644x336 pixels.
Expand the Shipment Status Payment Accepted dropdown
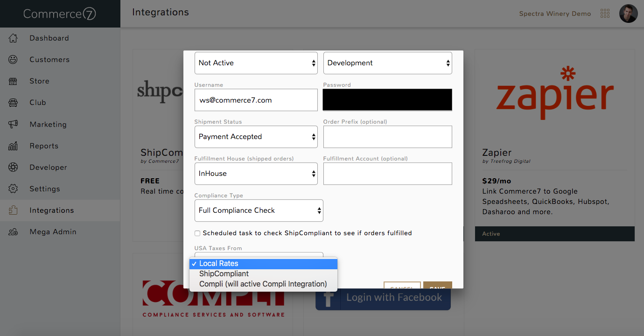pos(256,137)
